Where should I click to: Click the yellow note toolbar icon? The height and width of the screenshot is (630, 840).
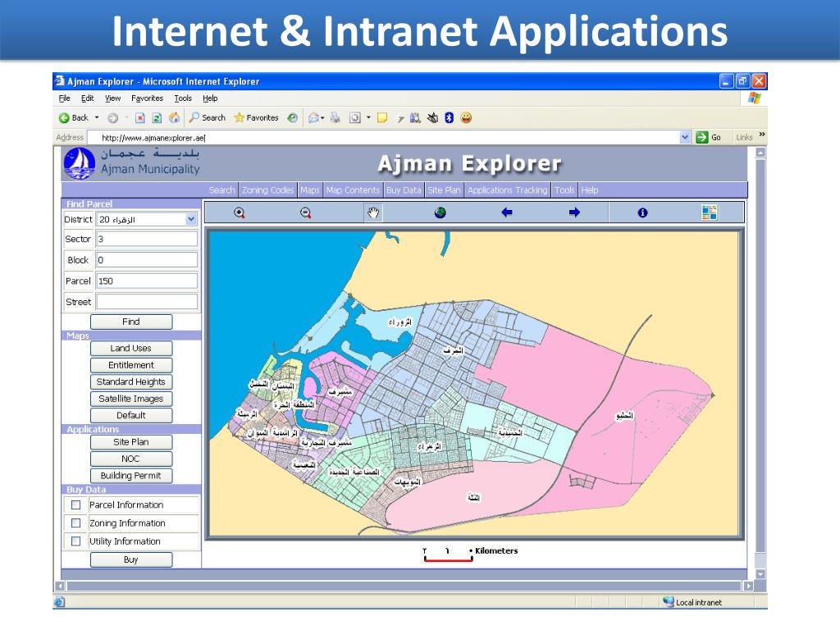point(382,118)
